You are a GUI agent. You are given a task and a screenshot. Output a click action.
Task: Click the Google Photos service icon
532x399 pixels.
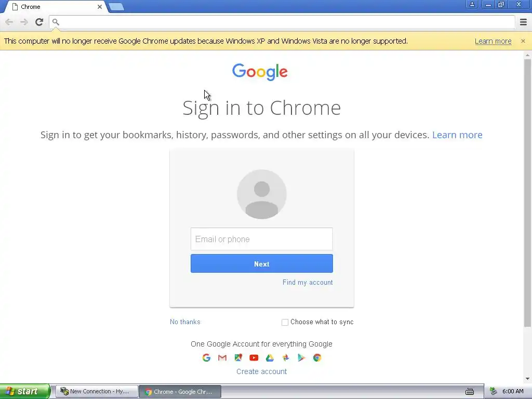click(286, 357)
